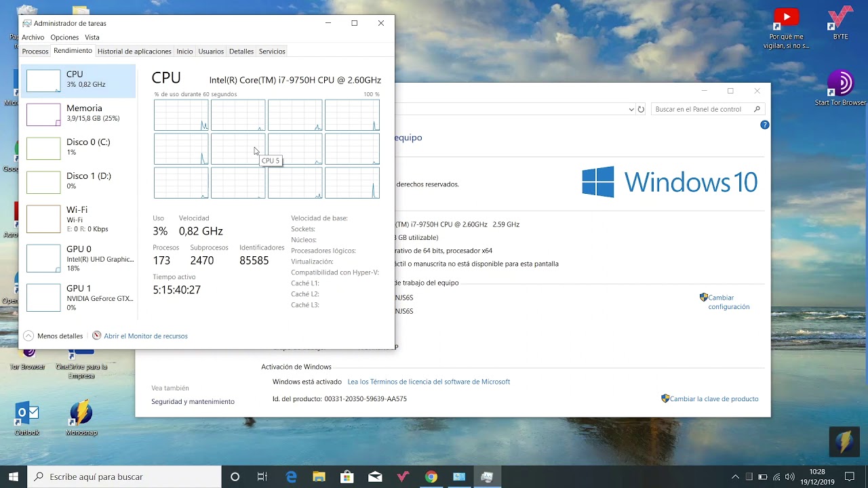The height and width of the screenshot is (488, 868).
Task: Click the blue help icon in Control Panel
Action: pos(765,125)
